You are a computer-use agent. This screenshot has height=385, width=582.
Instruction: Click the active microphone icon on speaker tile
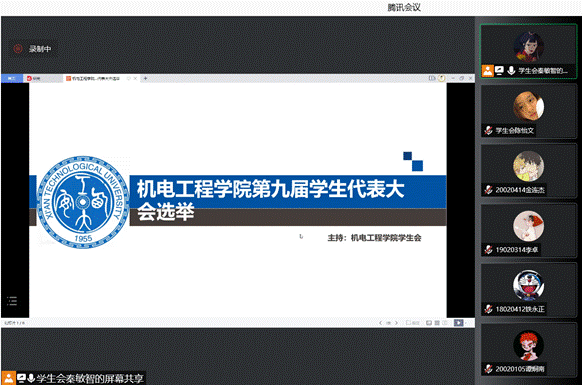click(x=511, y=71)
